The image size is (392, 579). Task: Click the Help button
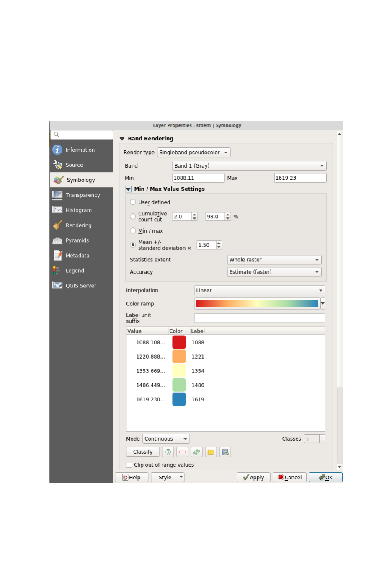tap(132, 477)
